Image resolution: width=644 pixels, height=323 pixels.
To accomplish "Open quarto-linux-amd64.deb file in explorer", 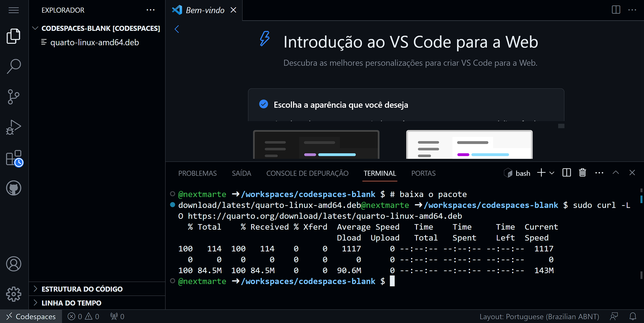I will (94, 42).
